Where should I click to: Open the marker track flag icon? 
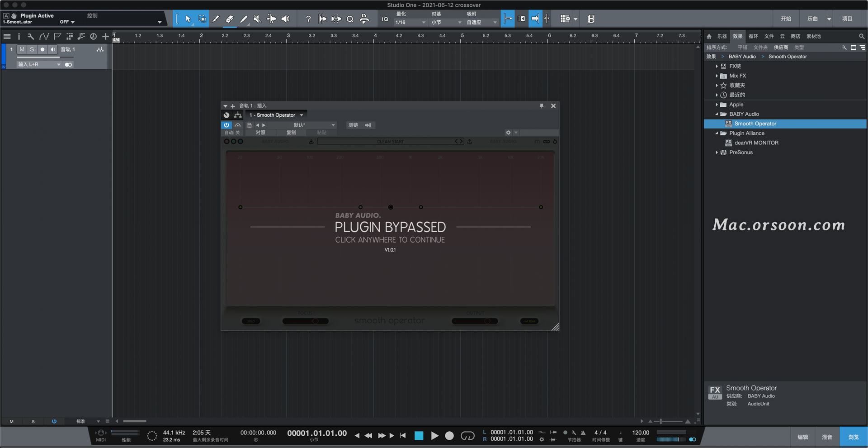57,36
